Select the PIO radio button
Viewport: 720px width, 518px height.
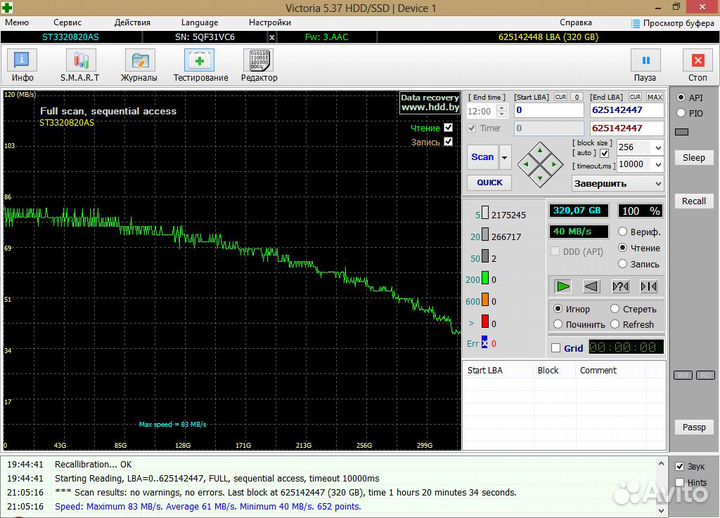click(x=682, y=113)
